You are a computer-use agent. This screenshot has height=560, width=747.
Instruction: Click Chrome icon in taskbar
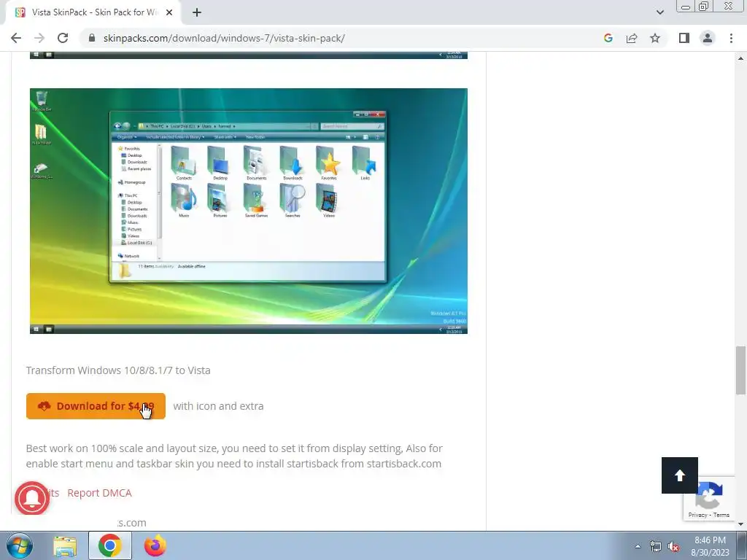pos(109,545)
